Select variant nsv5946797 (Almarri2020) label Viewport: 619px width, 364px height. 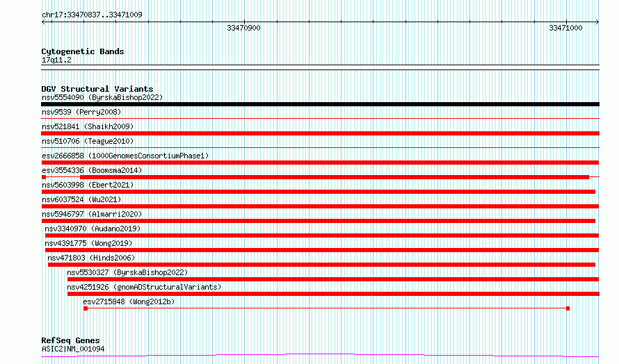(92, 214)
